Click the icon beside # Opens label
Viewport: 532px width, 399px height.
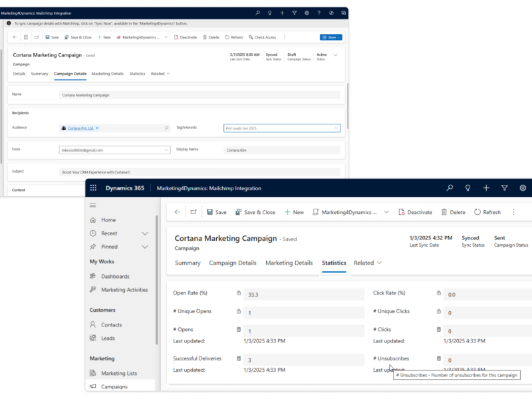point(239,329)
